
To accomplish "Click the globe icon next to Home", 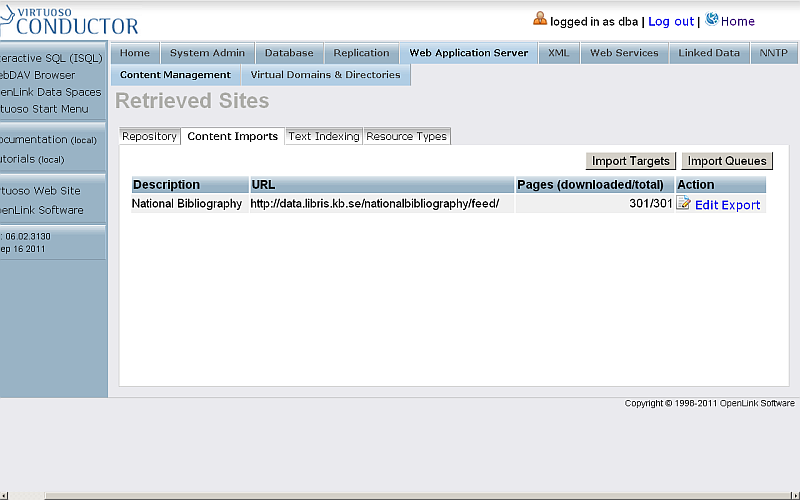I will point(712,19).
